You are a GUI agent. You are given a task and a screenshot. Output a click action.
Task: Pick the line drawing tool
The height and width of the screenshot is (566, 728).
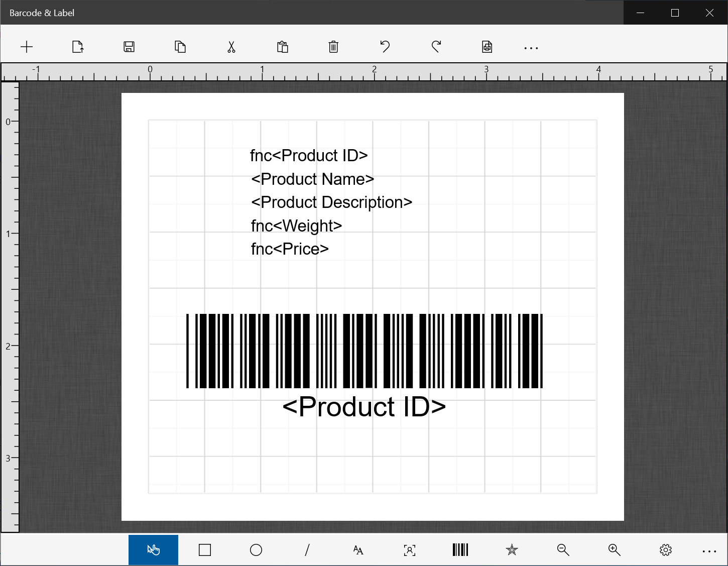tap(307, 550)
